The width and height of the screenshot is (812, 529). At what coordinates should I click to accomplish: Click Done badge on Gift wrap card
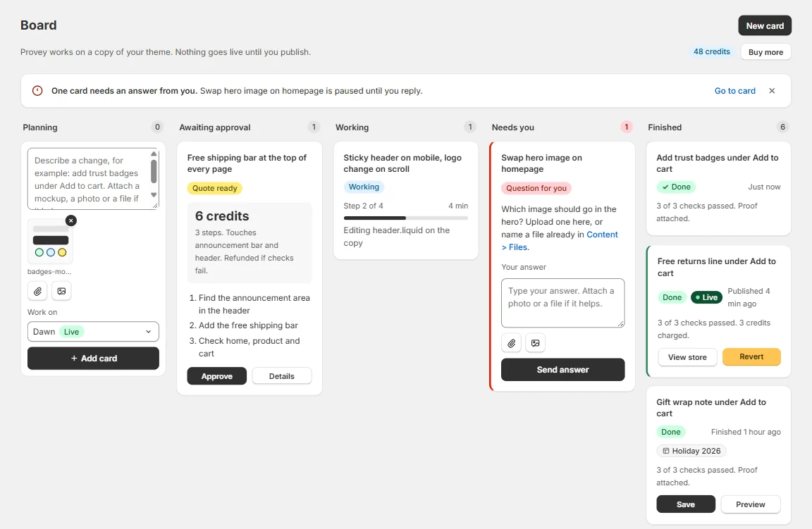(x=670, y=432)
